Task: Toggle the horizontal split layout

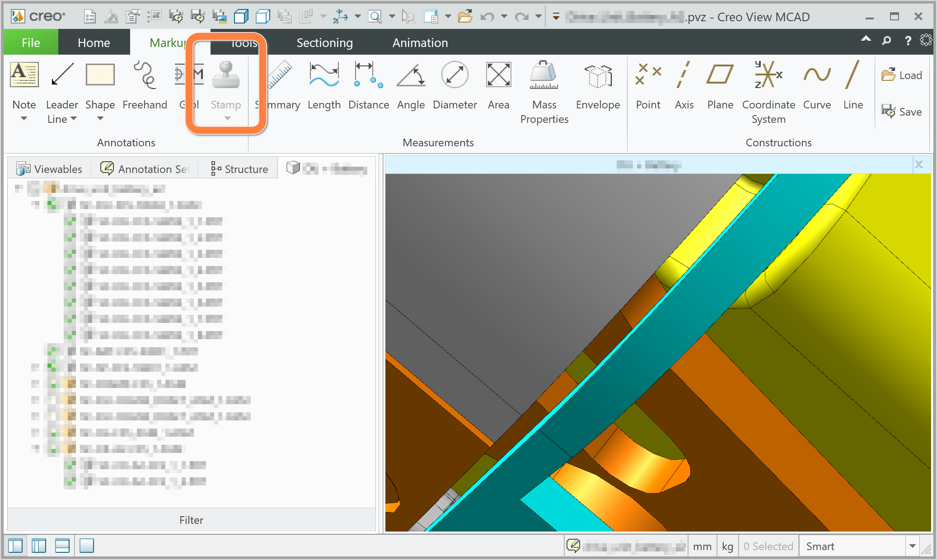Action: tap(62, 546)
